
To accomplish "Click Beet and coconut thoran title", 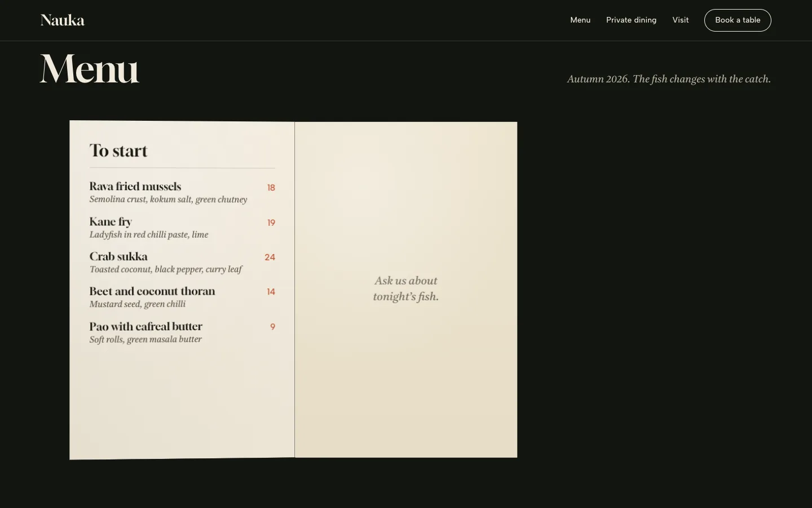I will [x=152, y=291].
